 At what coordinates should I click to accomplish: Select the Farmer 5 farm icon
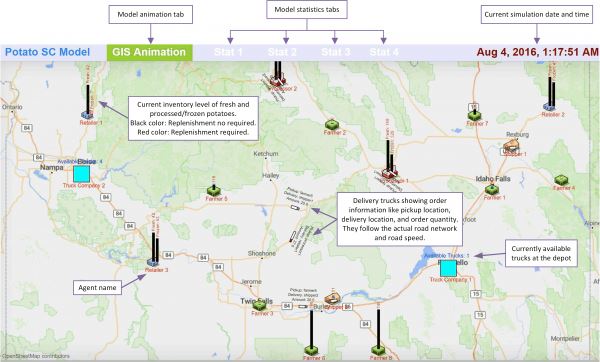[x=213, y=190]
